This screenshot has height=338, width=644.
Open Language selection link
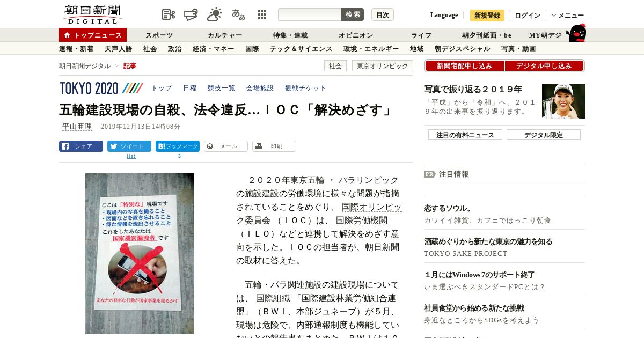coord(444,15)
